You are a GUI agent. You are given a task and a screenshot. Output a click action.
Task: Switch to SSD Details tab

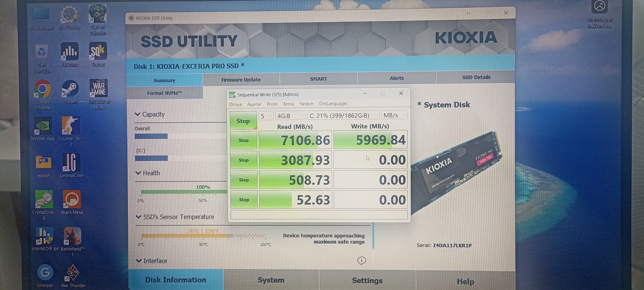coord(476,77)
